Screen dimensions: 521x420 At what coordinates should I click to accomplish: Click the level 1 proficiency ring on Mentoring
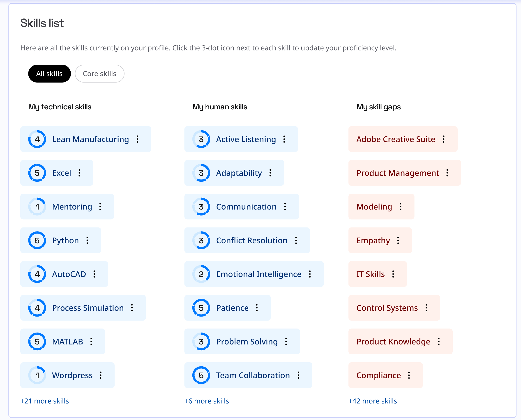click(x=37, y=207)
